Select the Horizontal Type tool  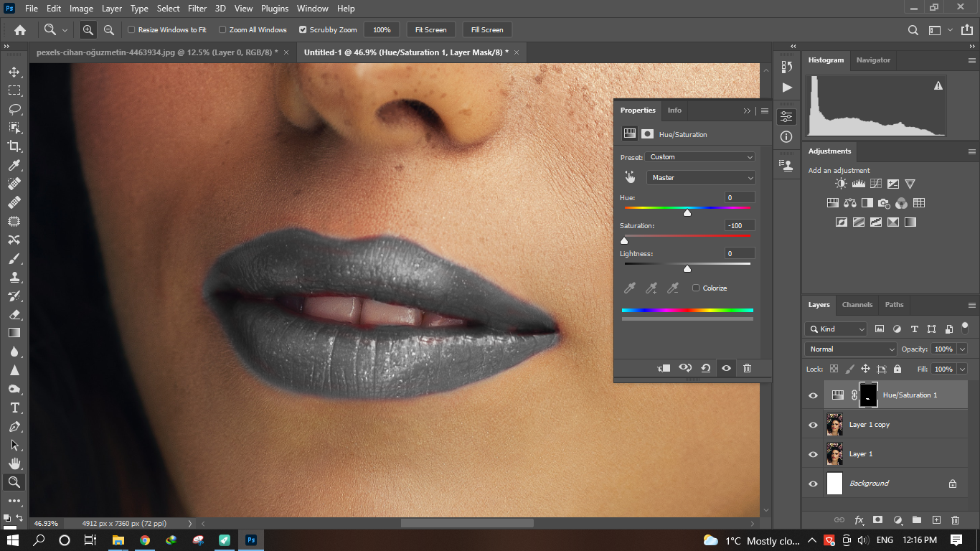click(14, 408)
